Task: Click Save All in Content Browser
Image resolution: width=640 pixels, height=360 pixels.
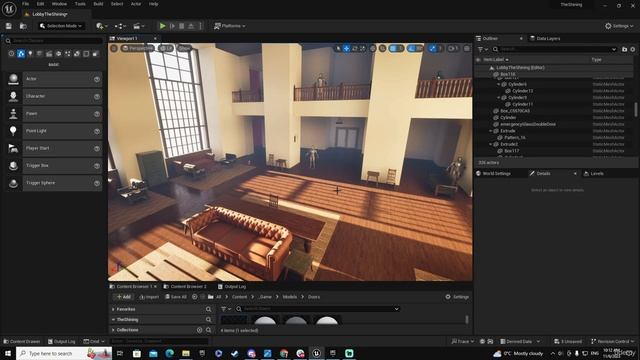Action: click(176, 297)
